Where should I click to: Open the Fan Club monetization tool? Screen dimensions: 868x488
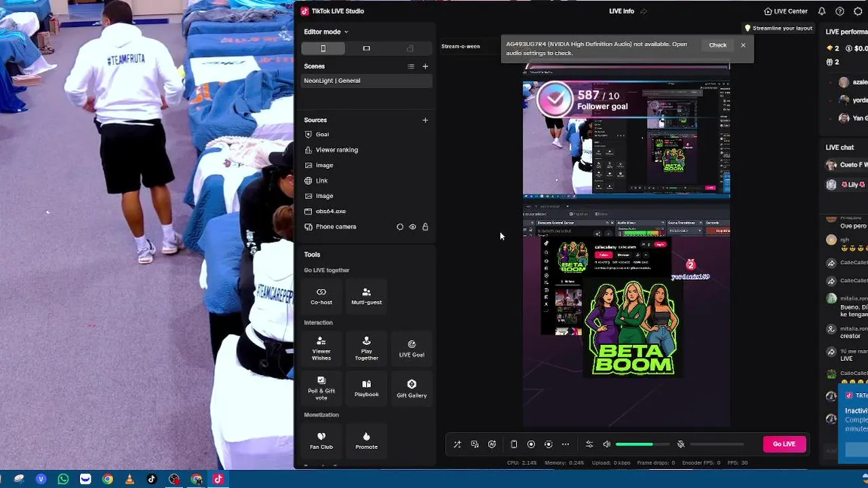point(321,441)
